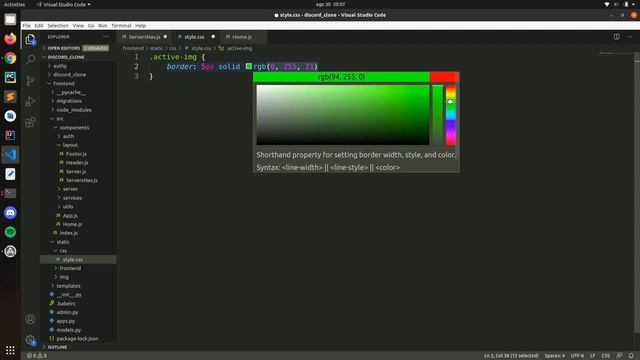Open Sublime Text from the dock
This screenshot has height=360, width=640.
coord(10,97)
